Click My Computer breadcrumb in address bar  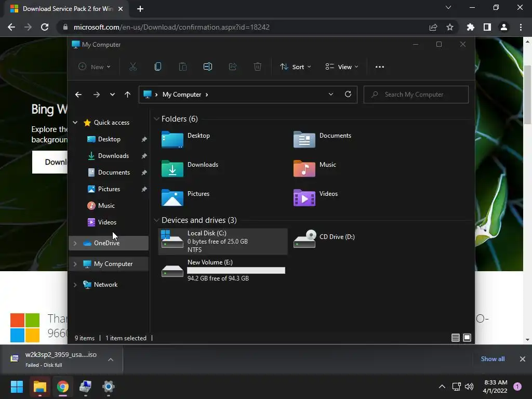click(x=182, y=95)
